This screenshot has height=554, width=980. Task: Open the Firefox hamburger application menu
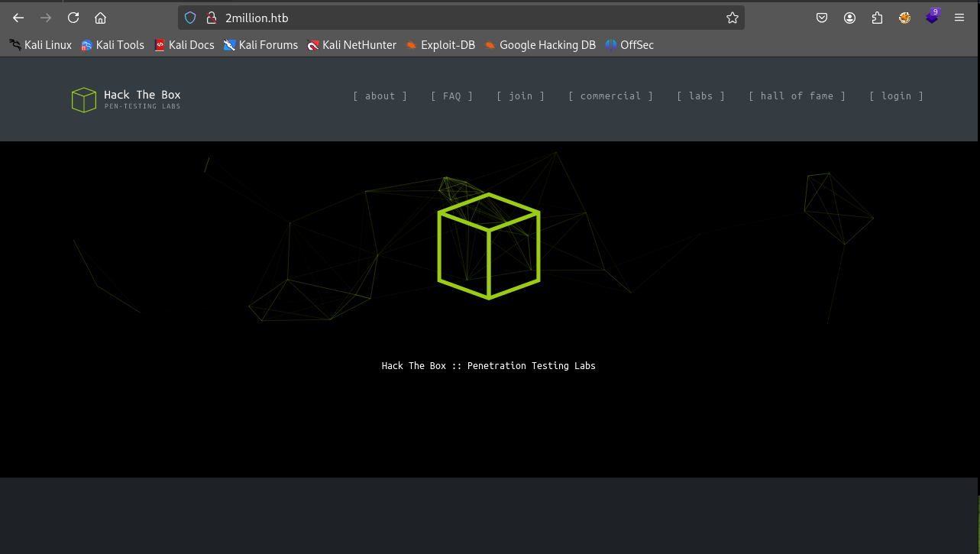point(959,18)
